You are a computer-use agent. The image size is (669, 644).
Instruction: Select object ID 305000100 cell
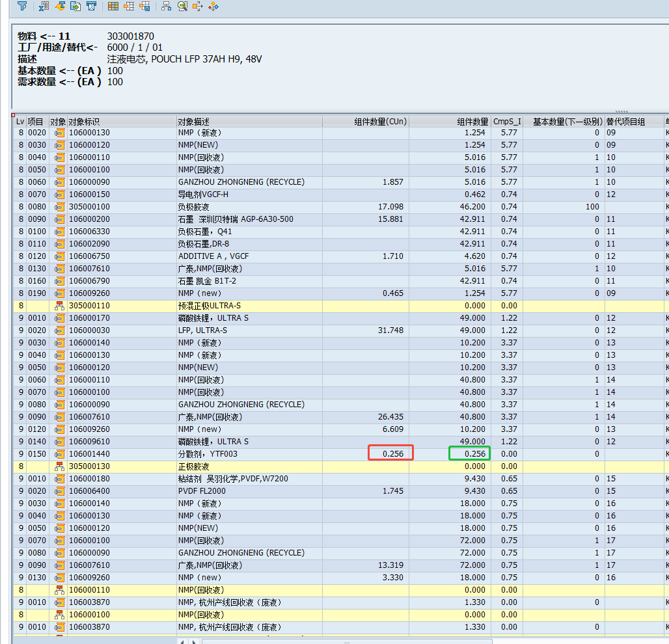(90, 207)
